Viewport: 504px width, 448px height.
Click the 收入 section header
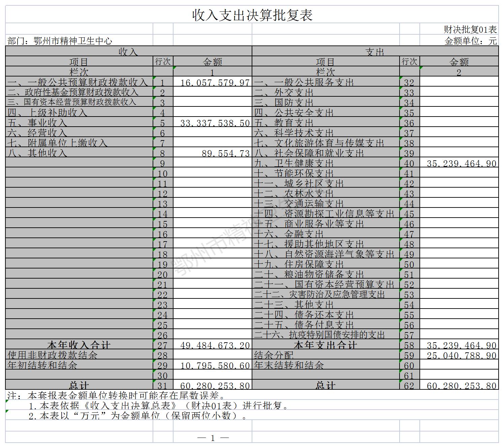coord(129,52)
